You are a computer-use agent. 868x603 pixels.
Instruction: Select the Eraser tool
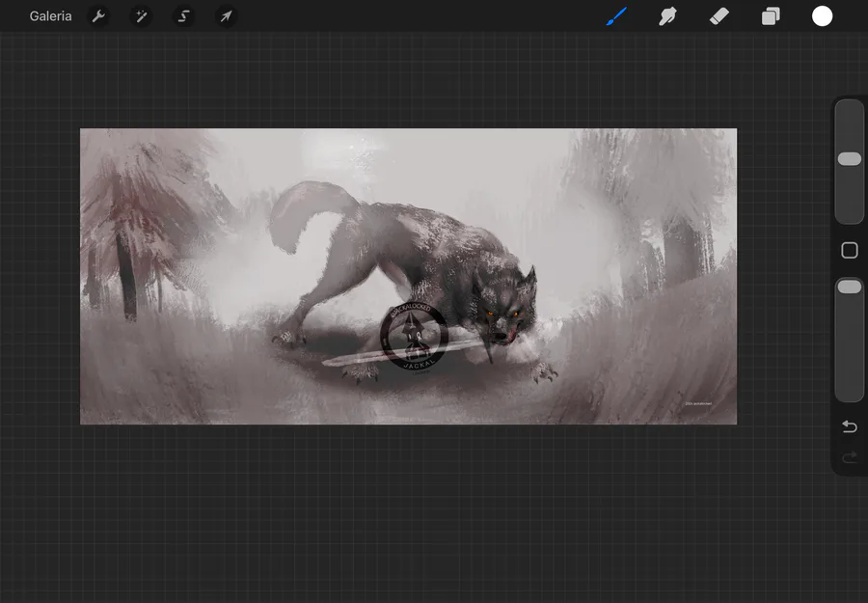pos(719,16)
